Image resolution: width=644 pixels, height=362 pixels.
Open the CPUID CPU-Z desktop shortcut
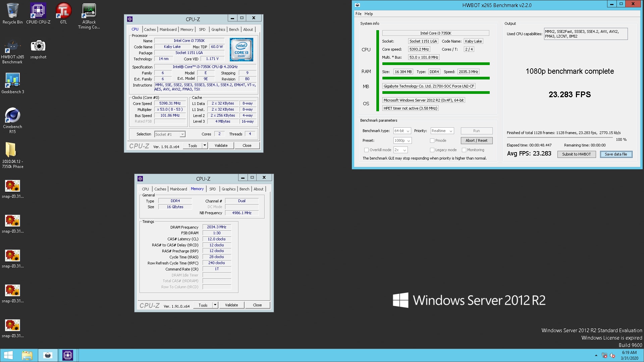(38, 13)
